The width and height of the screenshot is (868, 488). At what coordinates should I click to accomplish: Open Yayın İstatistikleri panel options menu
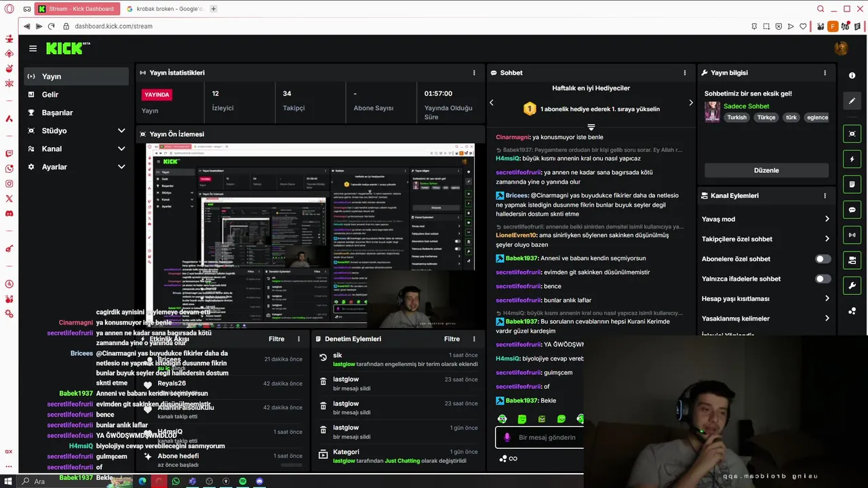474,73
